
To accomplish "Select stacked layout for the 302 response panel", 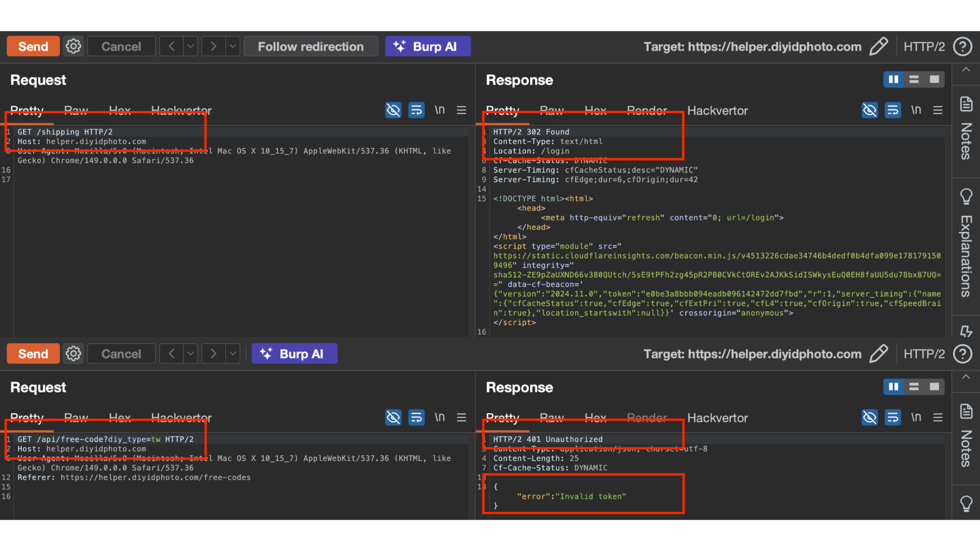I will 914,79.
